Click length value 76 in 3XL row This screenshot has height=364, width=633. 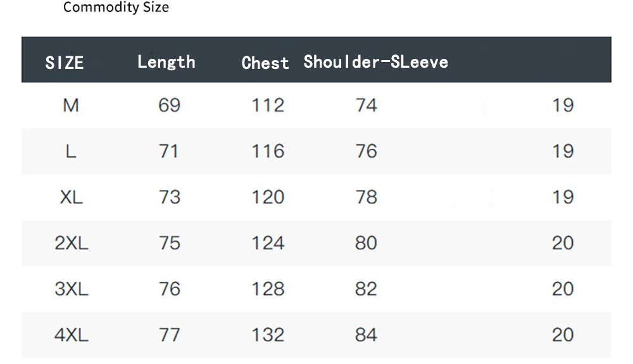pos(169,289)
